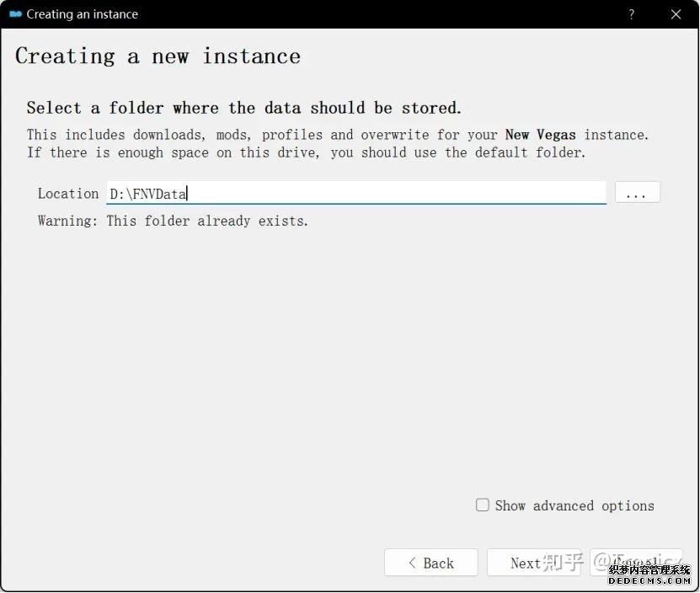Viewport: 700px width, 593px height.
Task: Click the 'This folder already exists' warning
Action: (173, 222)
